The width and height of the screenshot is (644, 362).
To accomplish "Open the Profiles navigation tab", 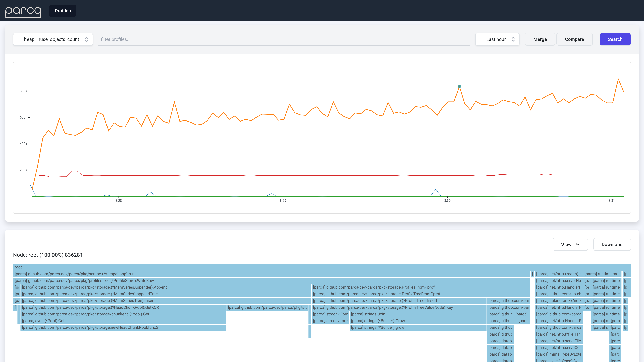I will click(63, 11).
